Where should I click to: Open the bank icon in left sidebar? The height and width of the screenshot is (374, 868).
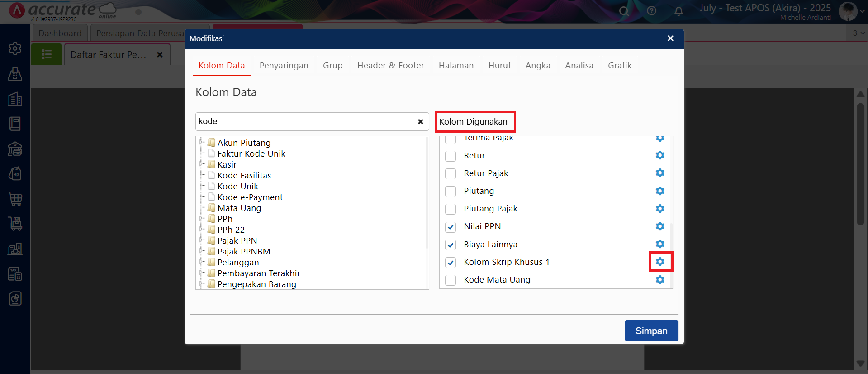(x=15, y=149)
